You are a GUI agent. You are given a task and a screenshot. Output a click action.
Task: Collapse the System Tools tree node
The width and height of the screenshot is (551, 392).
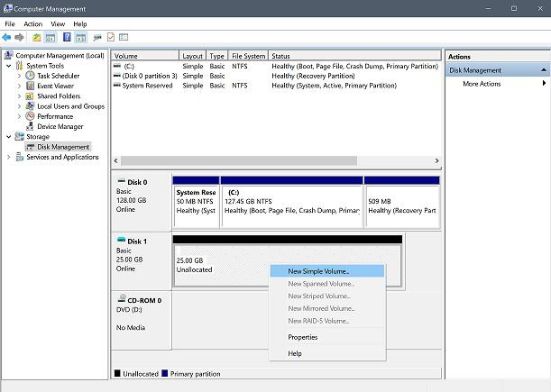tap(8, 66)
